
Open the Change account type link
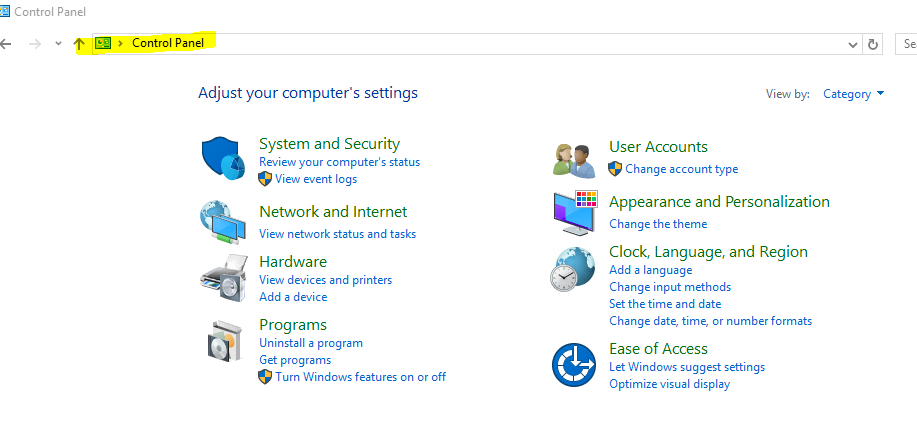[x=681, y=169]
